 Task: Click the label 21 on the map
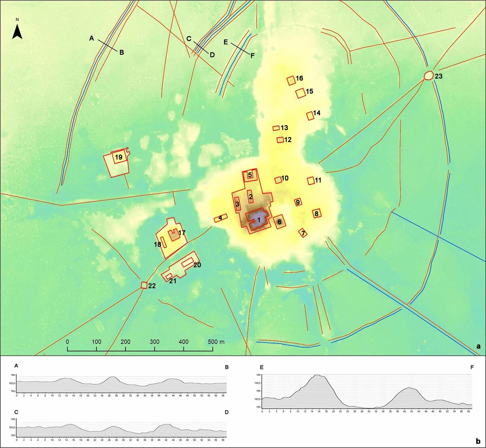point(173,281)
